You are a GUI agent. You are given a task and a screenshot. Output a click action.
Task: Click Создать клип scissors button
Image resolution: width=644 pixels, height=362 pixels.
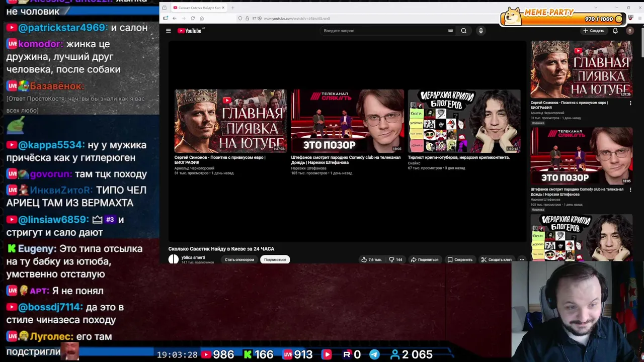pos(496,259)
